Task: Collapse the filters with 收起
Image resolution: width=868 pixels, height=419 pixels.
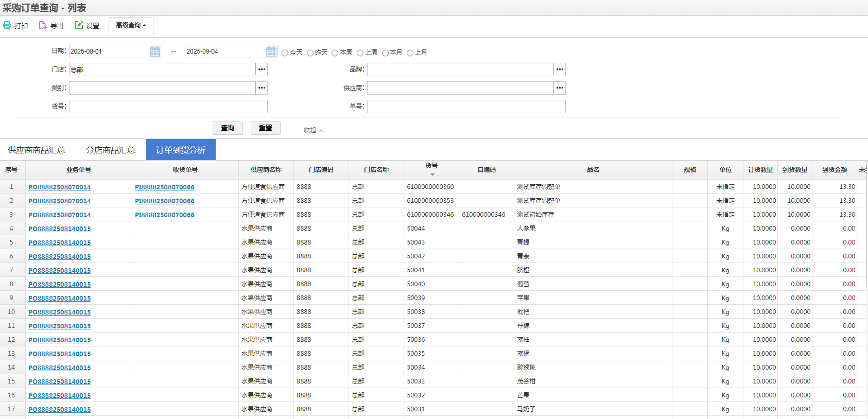Action: [x=313, y=130]
